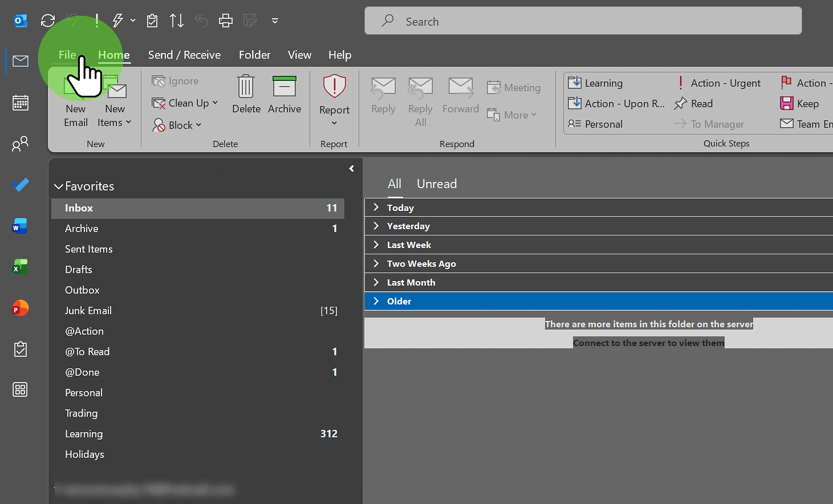Screen dimensions: 833x504
Task: Toggle the All messages filter
Action: pos(395,184)
